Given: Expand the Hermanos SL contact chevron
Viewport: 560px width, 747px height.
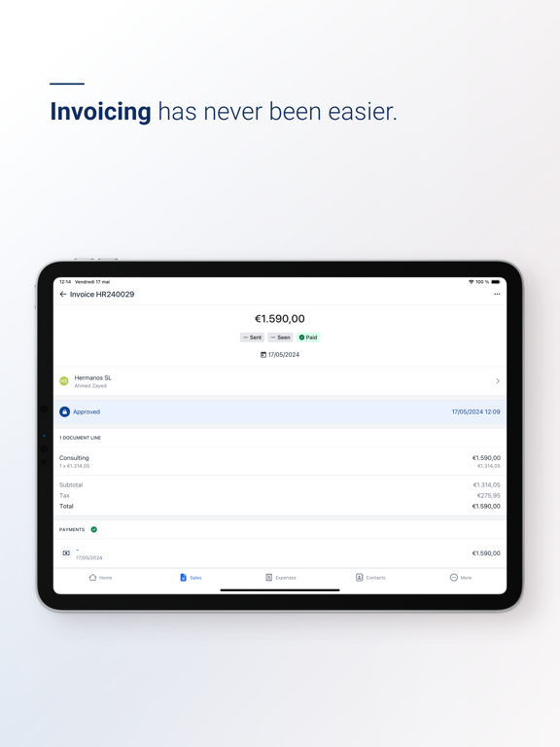Looking at the screenshot, I should pos(498,381).
